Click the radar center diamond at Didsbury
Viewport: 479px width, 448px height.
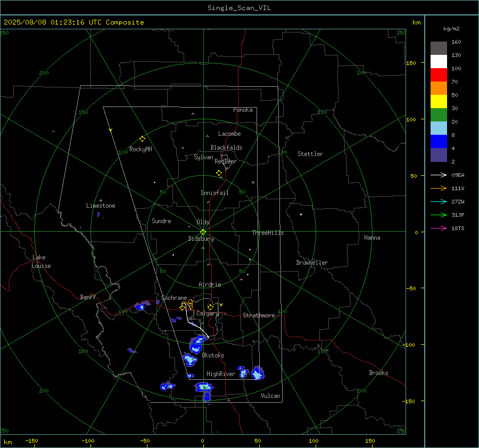pyautogui.click(x=203, y=232)
